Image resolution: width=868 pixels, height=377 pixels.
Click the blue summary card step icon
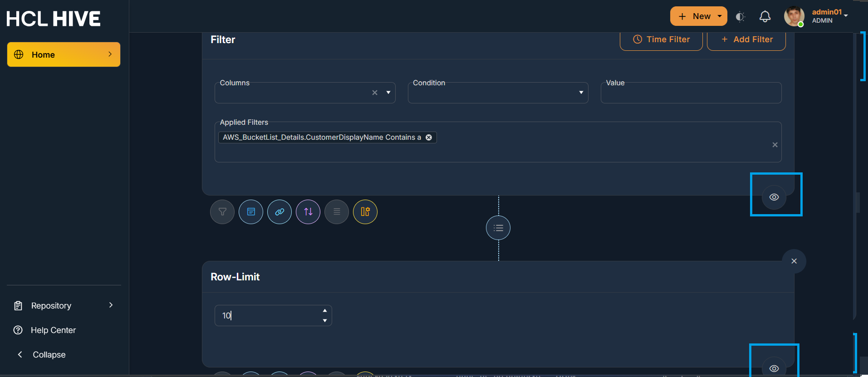tap(251, 212)
